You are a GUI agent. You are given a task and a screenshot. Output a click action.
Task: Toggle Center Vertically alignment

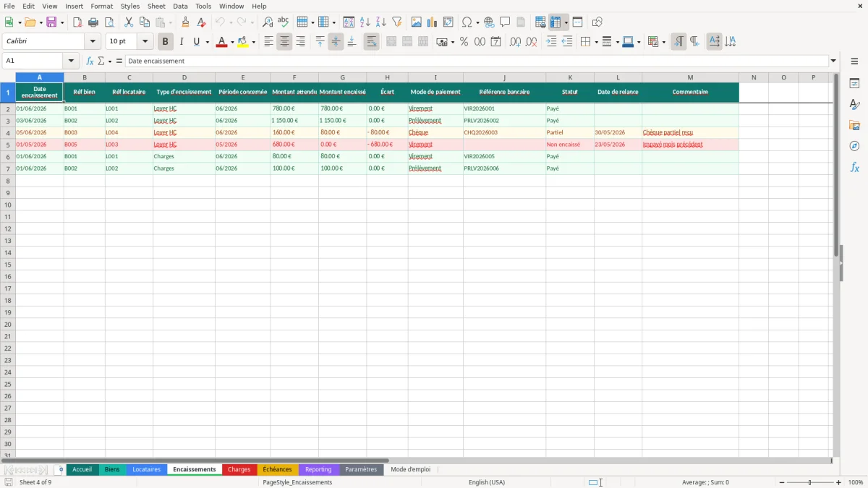click(x=336, y=42)
